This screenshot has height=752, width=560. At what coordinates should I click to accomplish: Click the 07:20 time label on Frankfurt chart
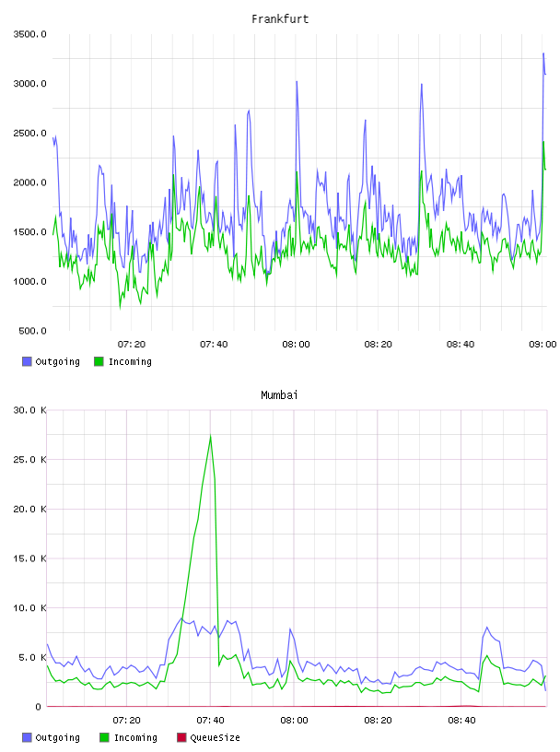(x=132, y=344)
